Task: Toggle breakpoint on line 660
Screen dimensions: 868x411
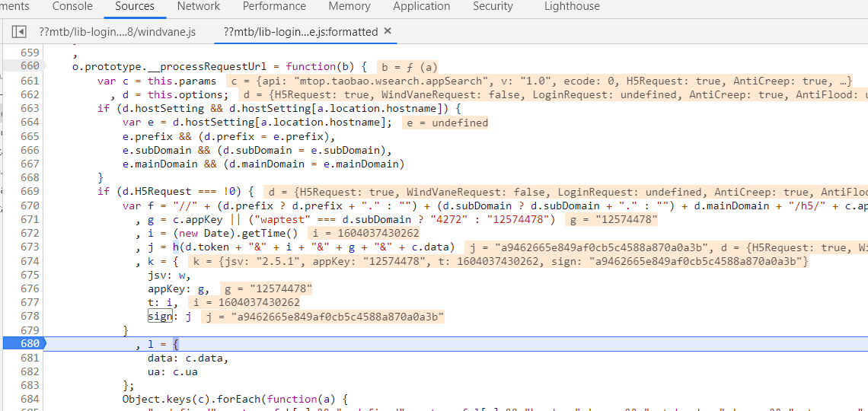Action: 30,66
